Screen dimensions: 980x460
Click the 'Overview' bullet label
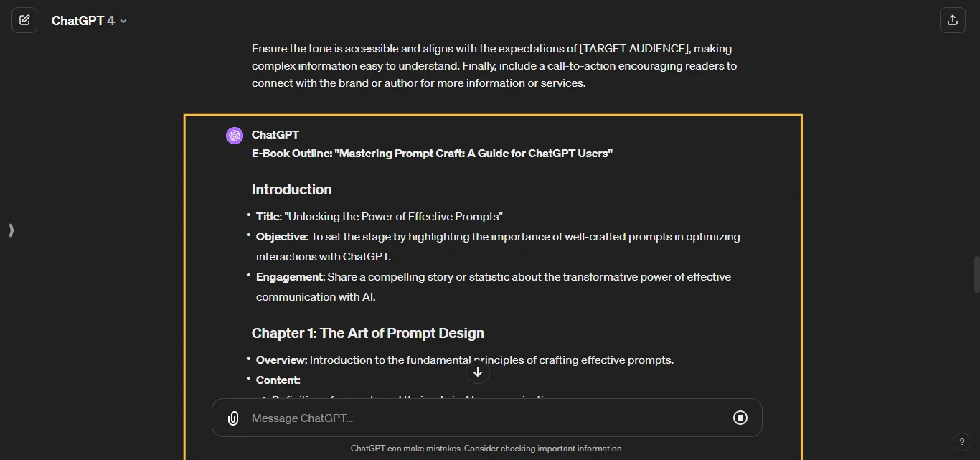[x=281, y=360]
